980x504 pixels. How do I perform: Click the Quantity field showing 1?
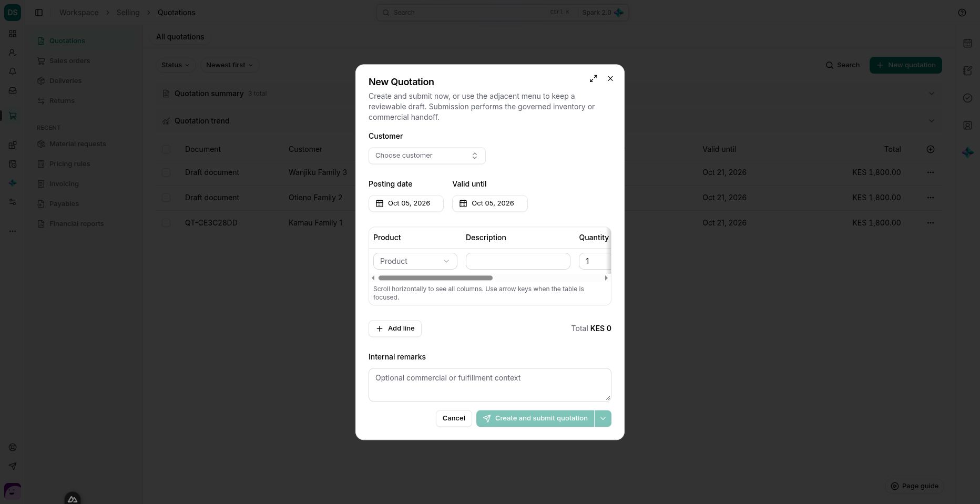pos(595,261)
